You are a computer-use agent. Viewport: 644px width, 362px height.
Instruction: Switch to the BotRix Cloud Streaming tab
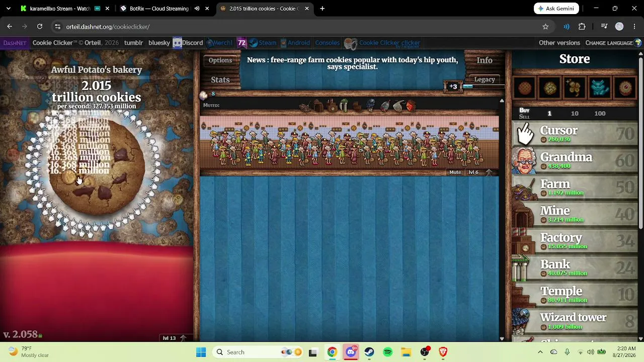[159, 9]
